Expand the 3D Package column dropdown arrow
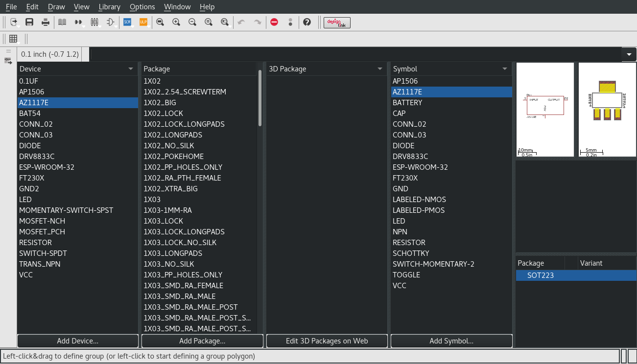The width and height of the screenshot is (637, 364). (380, 69)
